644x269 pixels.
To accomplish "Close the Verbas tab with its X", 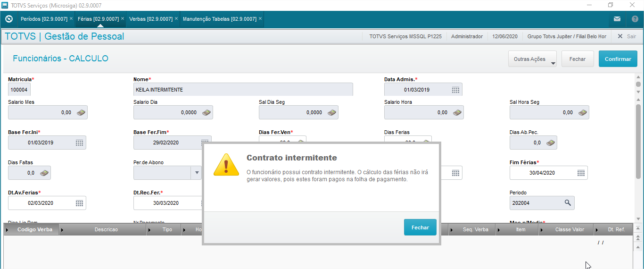I will (x=176, y=18).
